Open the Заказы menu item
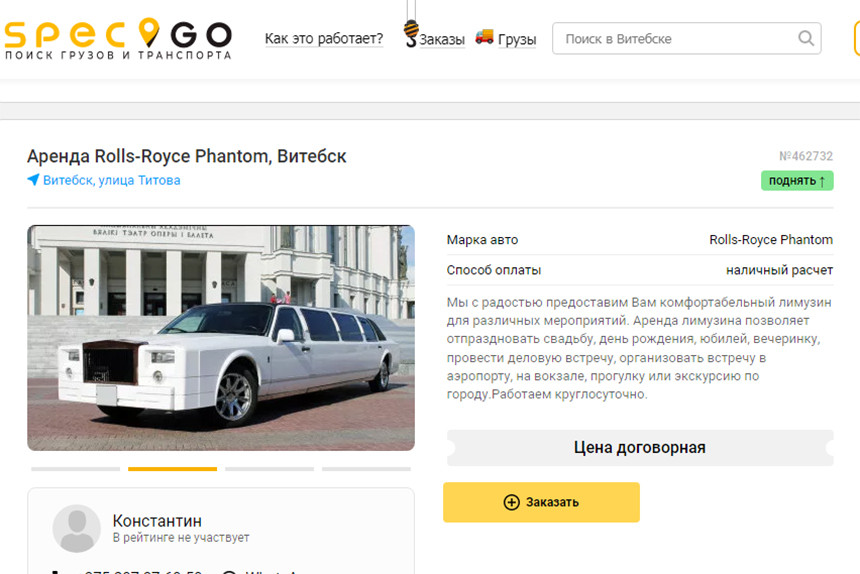 [x=442, y=39]
